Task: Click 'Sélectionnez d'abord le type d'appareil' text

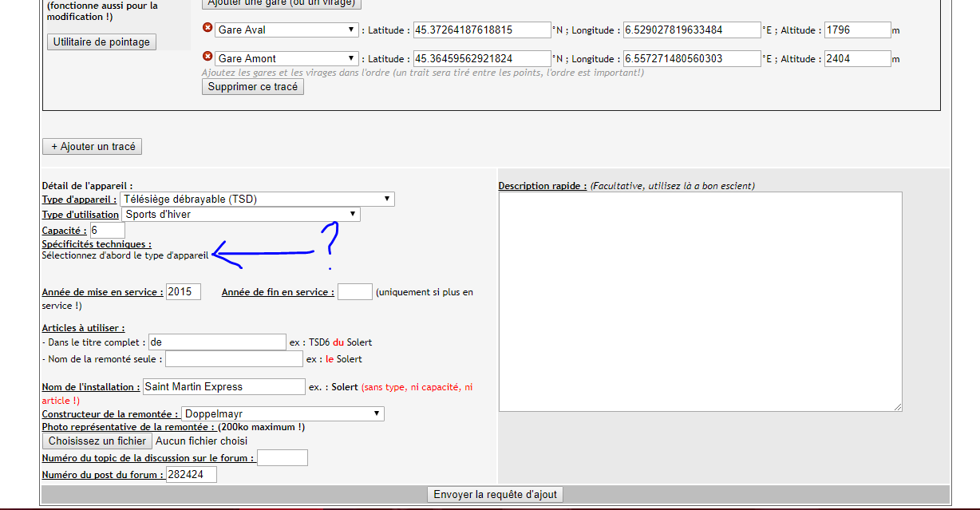Action: [x=125, y=255]
